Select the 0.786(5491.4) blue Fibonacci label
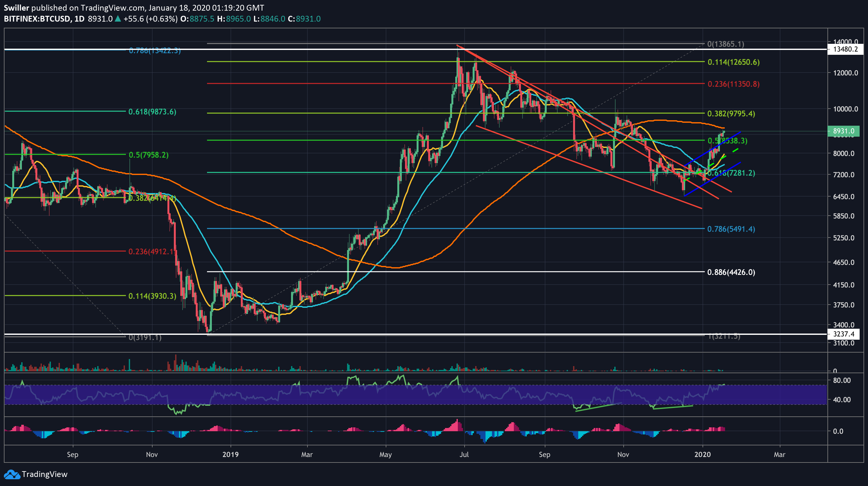Viewport: 868px width, 486px height. 731,229
